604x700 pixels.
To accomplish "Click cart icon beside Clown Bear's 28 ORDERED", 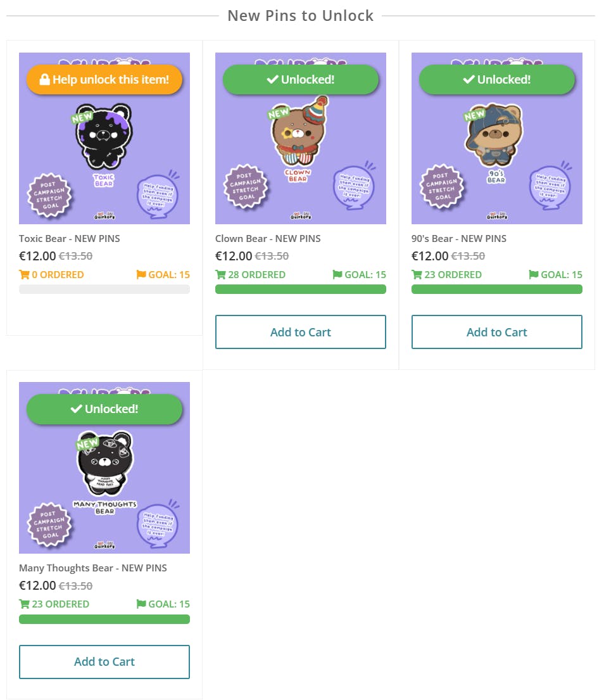I will click(x=220, y=275).
